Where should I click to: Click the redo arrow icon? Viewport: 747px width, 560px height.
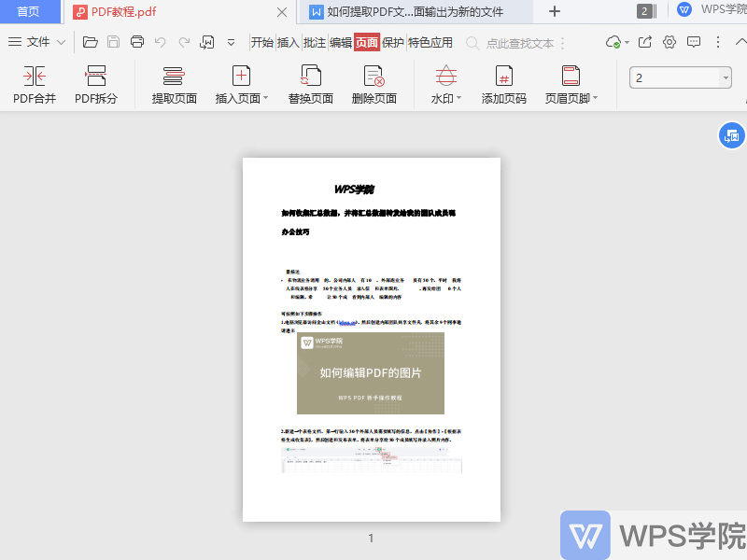pos(184,42)
